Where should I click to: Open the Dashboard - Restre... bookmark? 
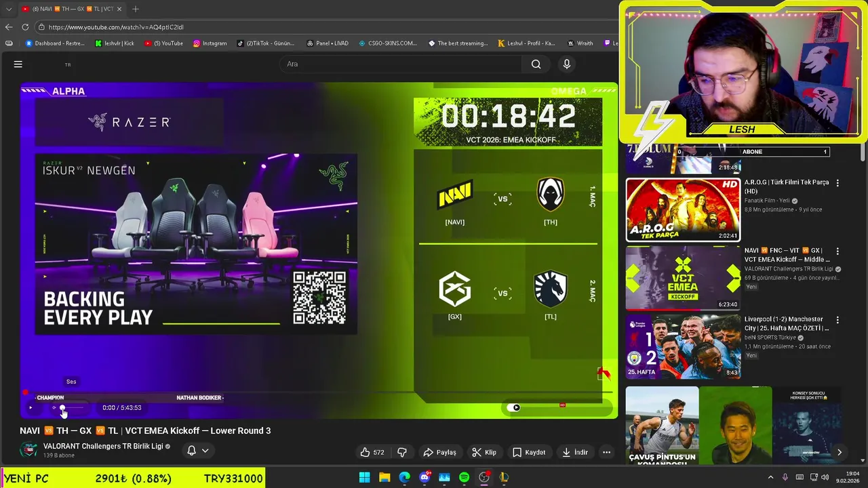pyautogui.click(x=55, y=43)
